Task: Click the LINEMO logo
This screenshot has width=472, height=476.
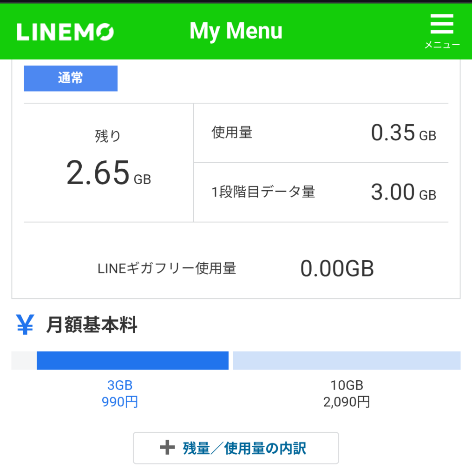Action: [65, 32]
